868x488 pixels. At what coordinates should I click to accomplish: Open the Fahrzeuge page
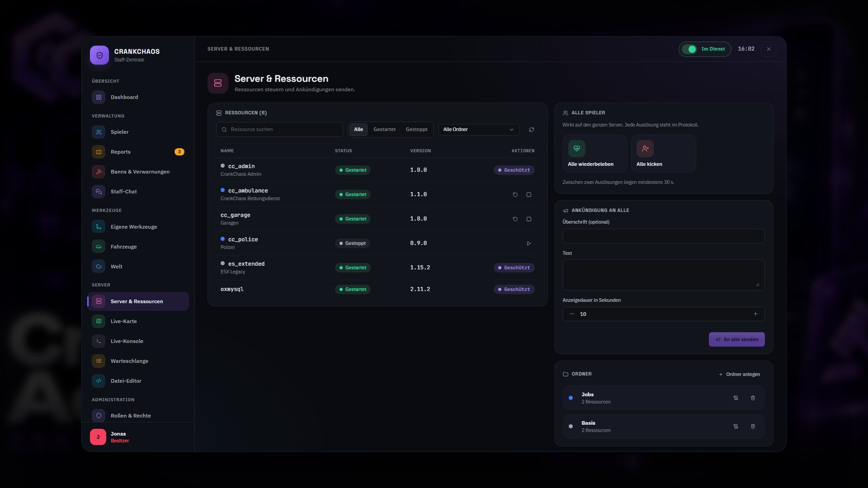coord(138,247)
